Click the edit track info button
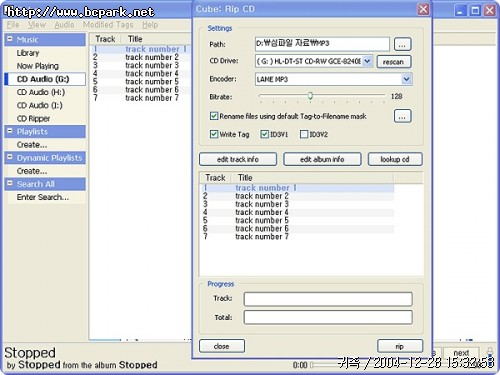Screen dimensions: 500x375 [238, 159]
